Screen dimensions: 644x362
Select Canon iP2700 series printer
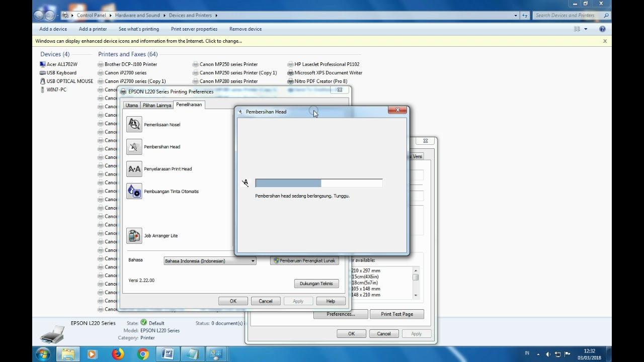(x=122, y=73)
